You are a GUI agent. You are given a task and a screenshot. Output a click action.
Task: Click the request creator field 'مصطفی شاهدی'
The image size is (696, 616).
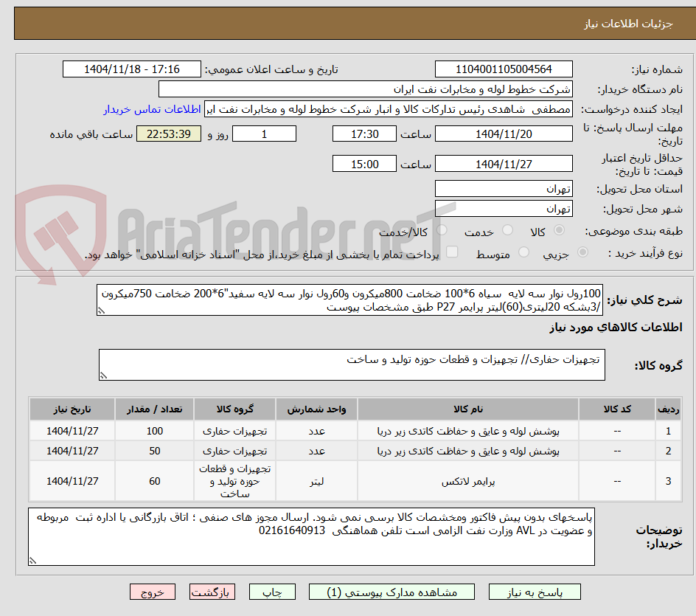(x=389, y=109)
